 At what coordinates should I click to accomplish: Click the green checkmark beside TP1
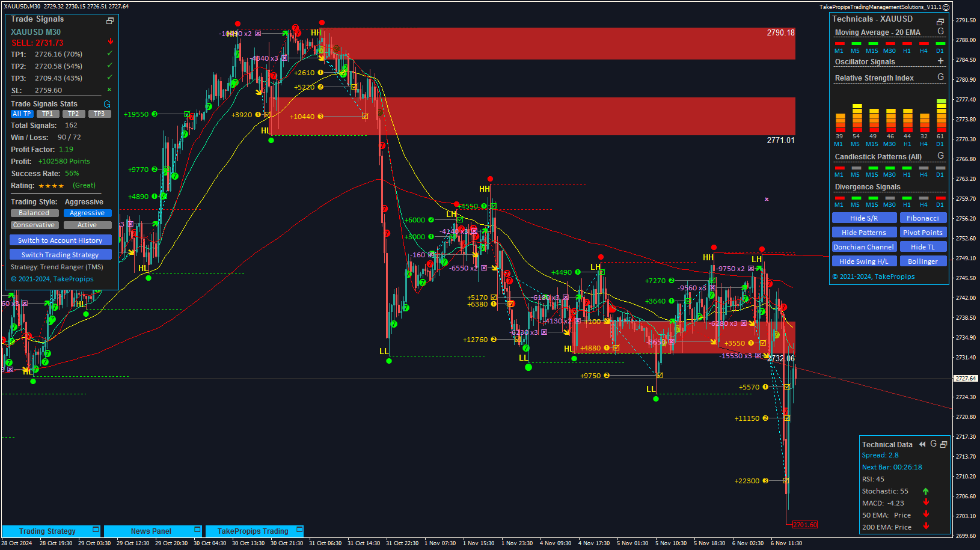pyautogui.click(x=110, y=53)
